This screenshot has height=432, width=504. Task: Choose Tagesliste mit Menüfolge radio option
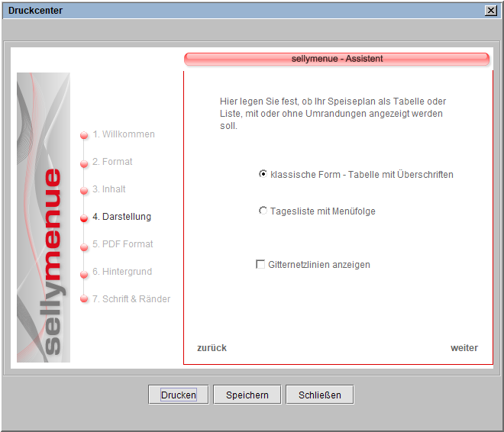(x=263, y=211)
